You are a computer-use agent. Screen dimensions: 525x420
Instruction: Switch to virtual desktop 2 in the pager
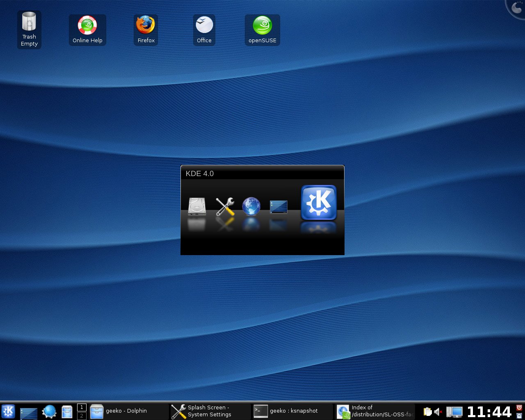click(x=82, y=415)
